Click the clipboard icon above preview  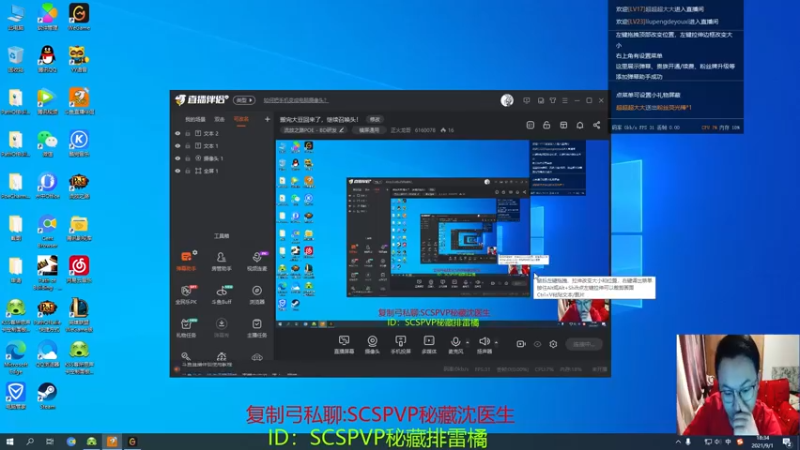click(530, 125)
